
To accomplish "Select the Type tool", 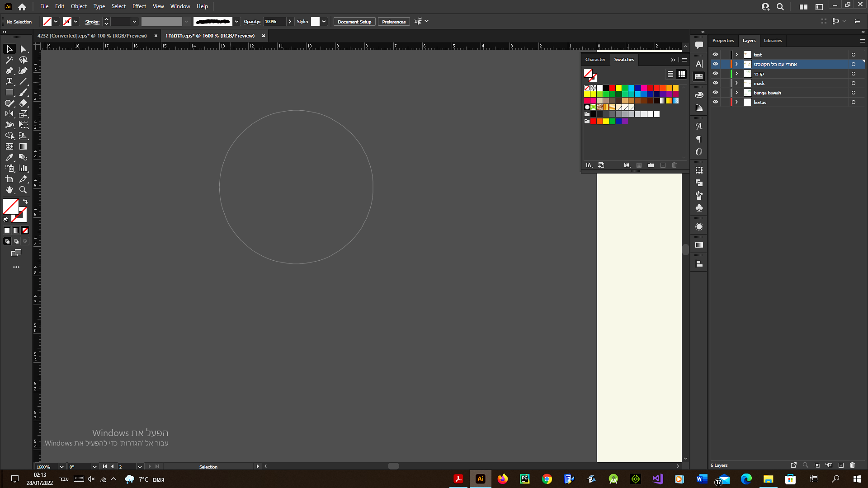I will click(x=9, y=81).
